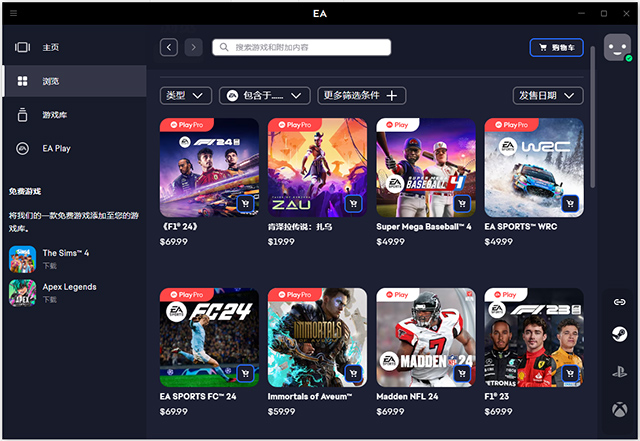
Task: Add EA SPORTS FC 24 to cart
Action: (245, 374)
